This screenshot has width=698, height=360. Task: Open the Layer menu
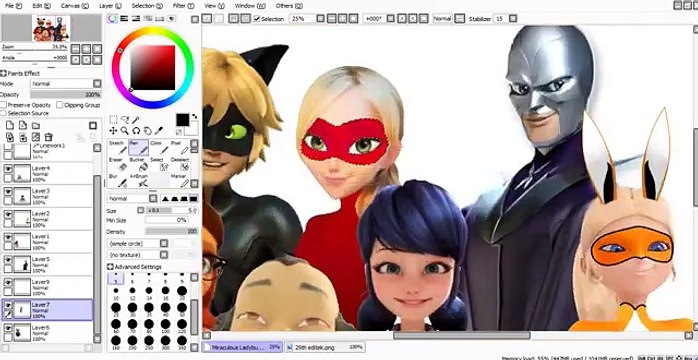point(110,6)
